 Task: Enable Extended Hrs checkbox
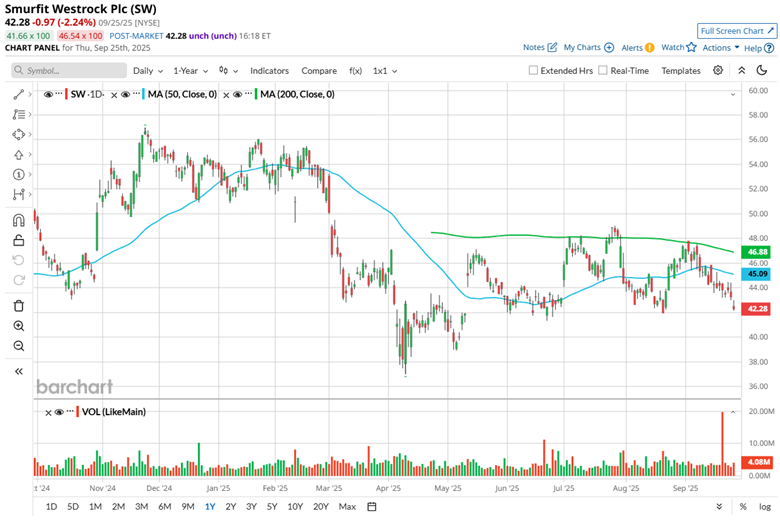[x=533, y=71]
